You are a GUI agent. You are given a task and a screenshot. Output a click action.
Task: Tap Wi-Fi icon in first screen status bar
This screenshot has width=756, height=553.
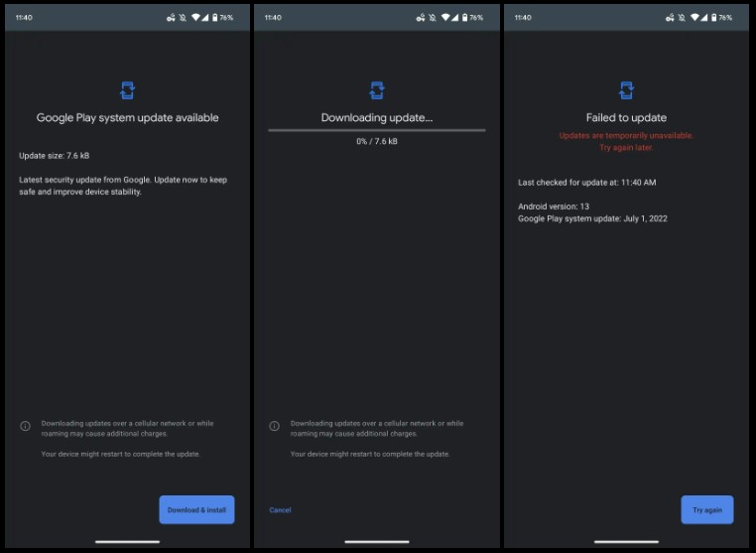[195, 17]
